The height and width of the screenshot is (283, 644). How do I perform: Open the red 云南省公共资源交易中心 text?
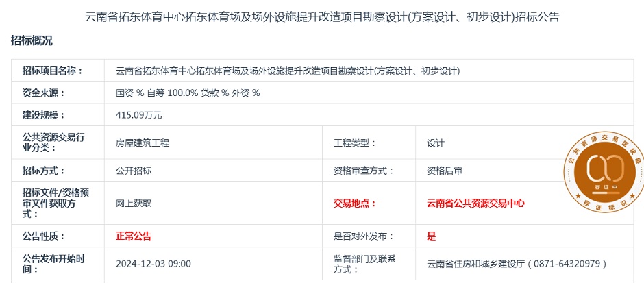(x=475, y=203)
